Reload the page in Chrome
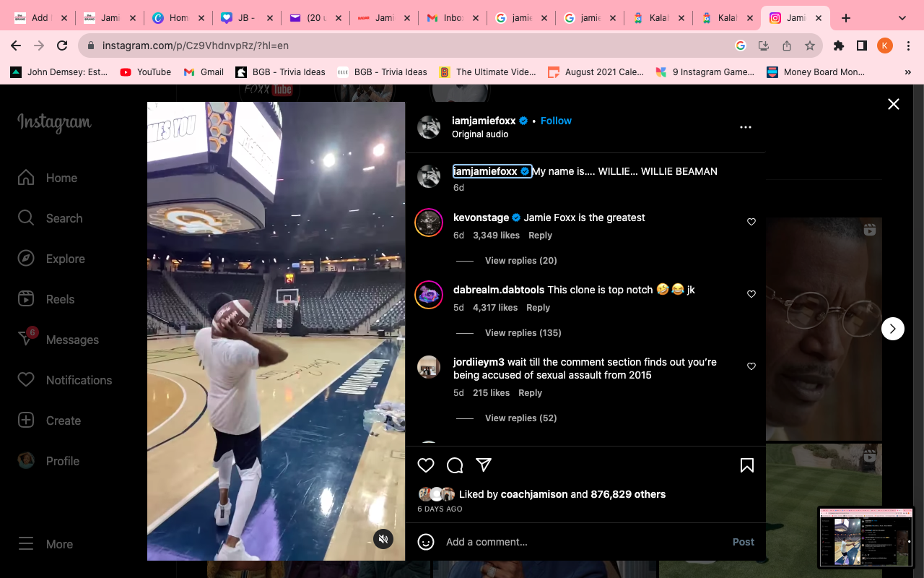Viewport: 924px width, 578px height. (62, 46)
